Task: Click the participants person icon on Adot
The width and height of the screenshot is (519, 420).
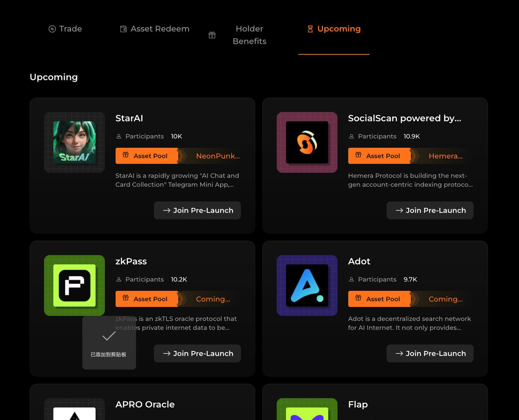Action: [x=352, y=280]
